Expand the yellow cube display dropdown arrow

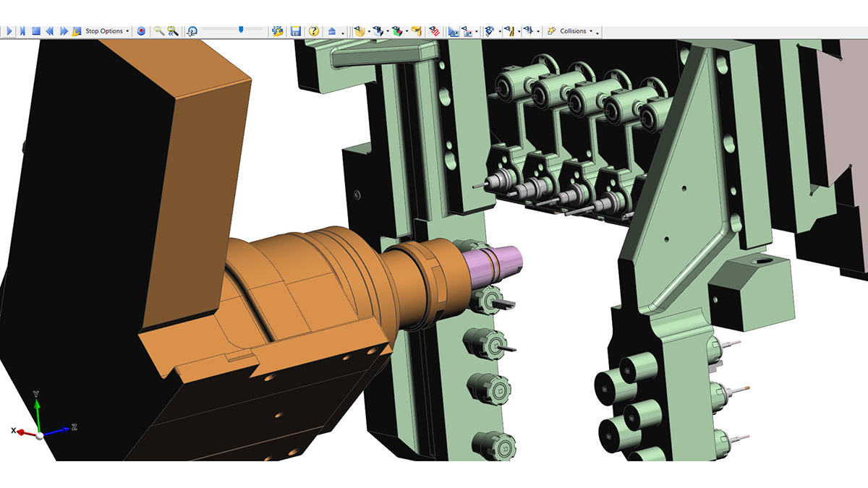[370, 32]
